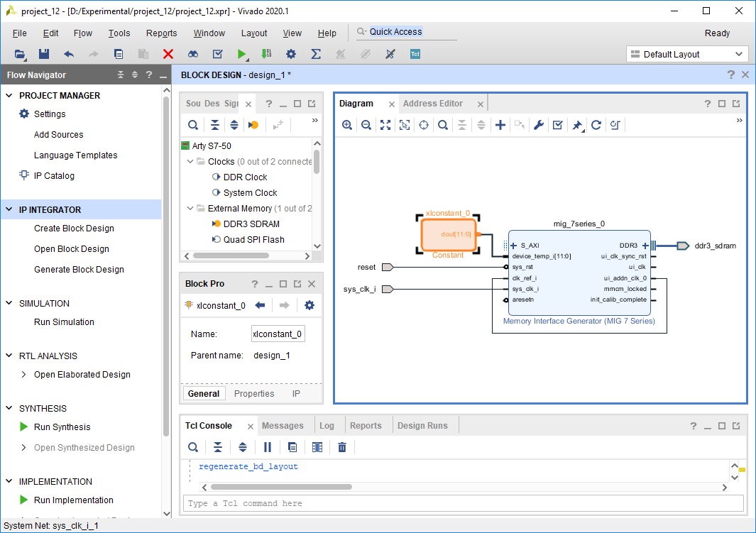The height and width of the screenshot is (533, 756).
Task: Click the red X delete icon
Action: click(x=168, y=54)
